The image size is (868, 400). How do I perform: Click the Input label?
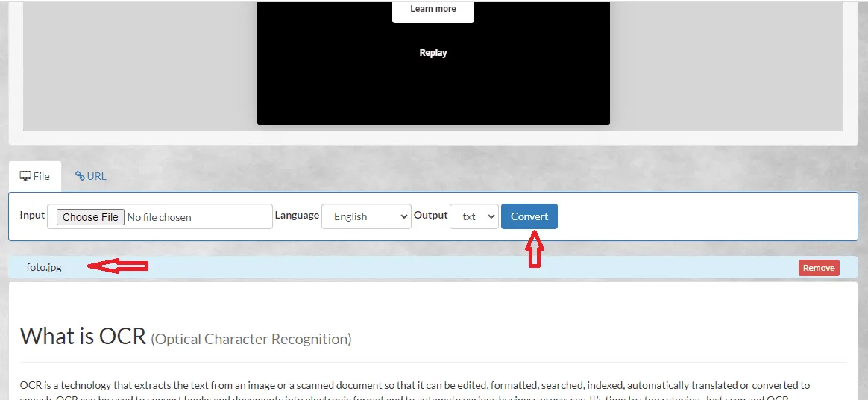32,215
